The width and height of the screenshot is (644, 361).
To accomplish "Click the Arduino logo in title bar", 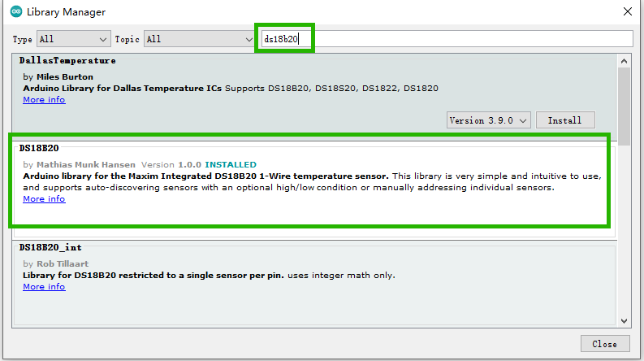I will [x=15, y=12].
